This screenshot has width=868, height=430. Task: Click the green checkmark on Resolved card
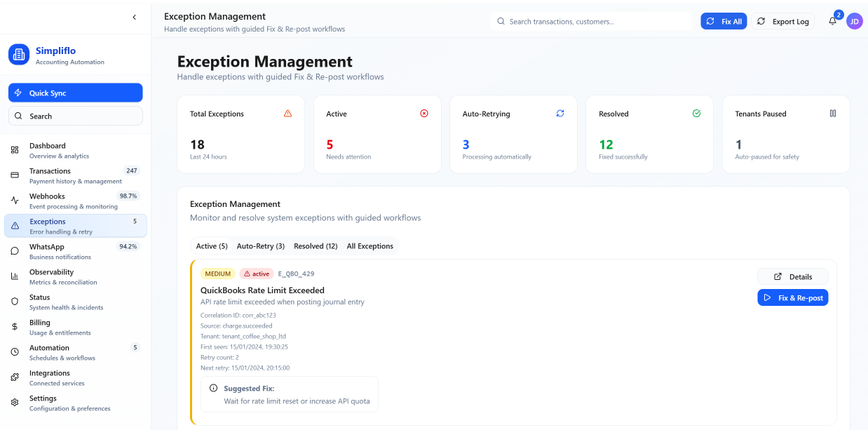click(696, 113)
